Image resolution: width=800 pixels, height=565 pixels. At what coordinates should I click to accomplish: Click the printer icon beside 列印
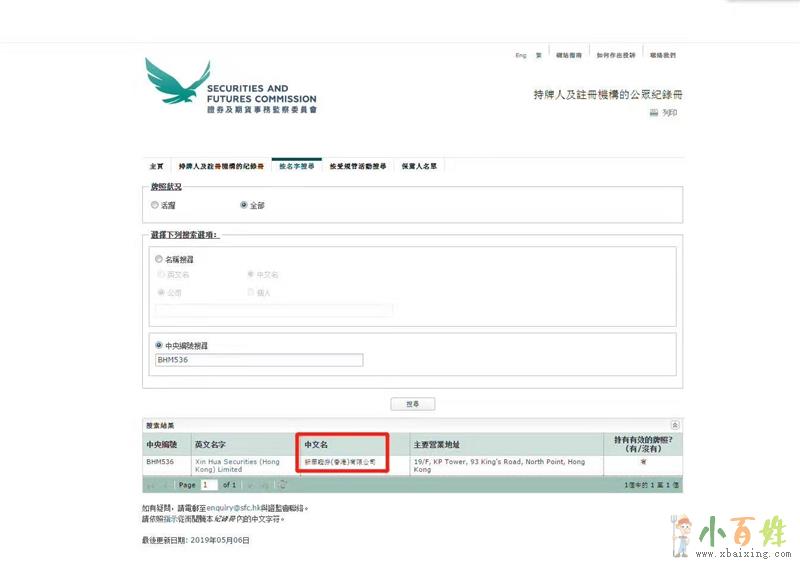tap(654, 113)
